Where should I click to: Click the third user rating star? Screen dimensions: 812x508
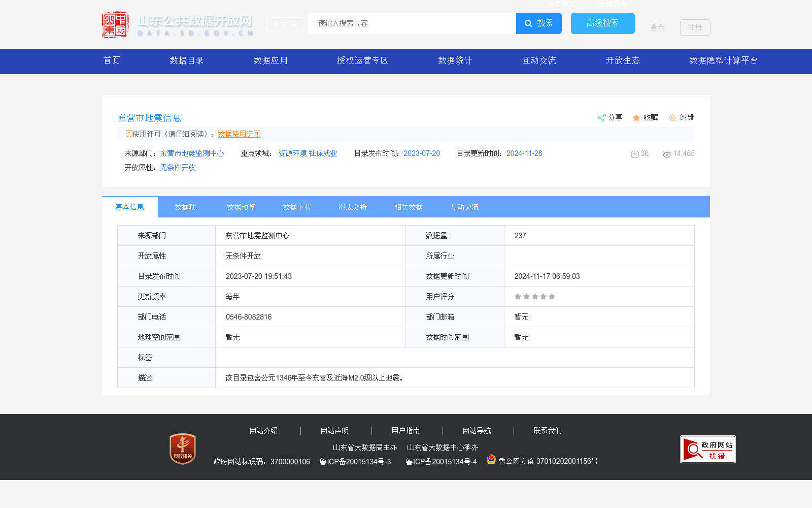click(x=535, y=297)
